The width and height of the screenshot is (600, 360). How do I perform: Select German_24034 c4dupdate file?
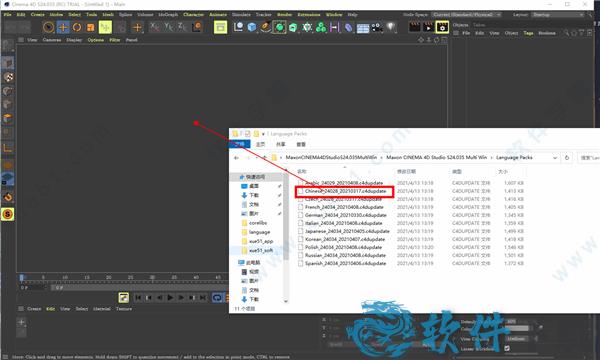click(345, 215)
